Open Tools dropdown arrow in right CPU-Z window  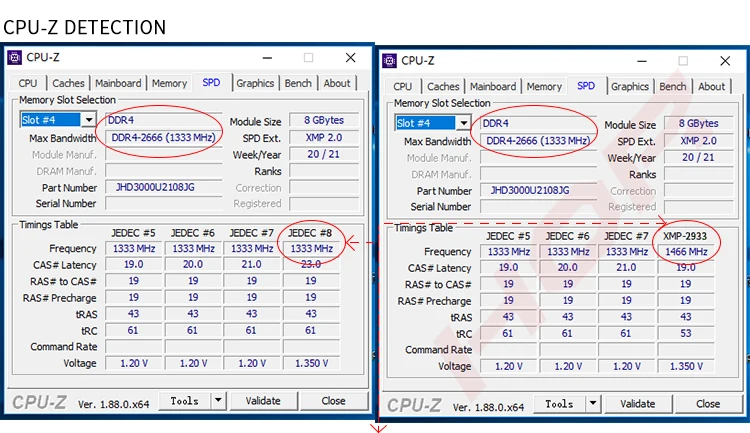pyautogui.click(x=593, y=404)
